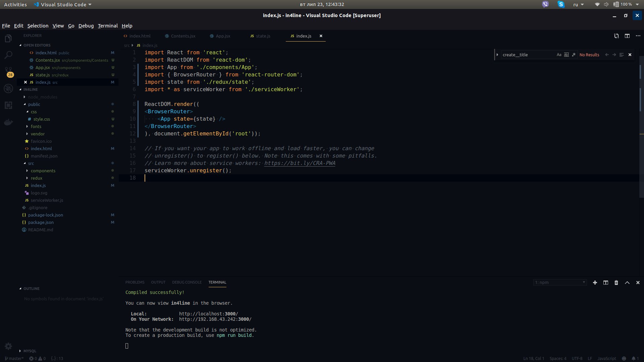Switch to the PROBLEMS panel tab
644x362 pixels.
tap(135, 282)
